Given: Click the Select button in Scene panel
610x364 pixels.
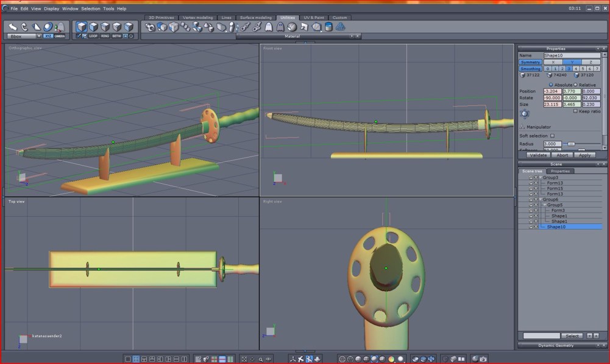Looking at the screenshot, I should point(572,336).
